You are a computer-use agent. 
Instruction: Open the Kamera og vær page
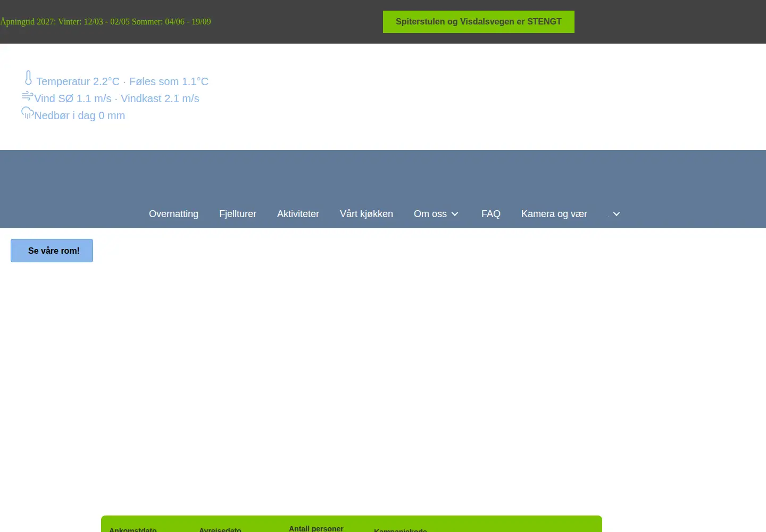click(x=554, y=214)
